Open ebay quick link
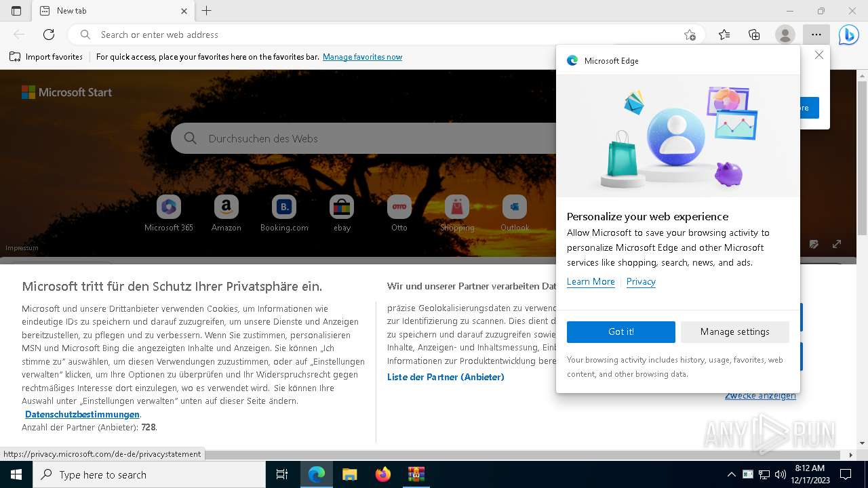Screen dimensions: 868x488 342,213
